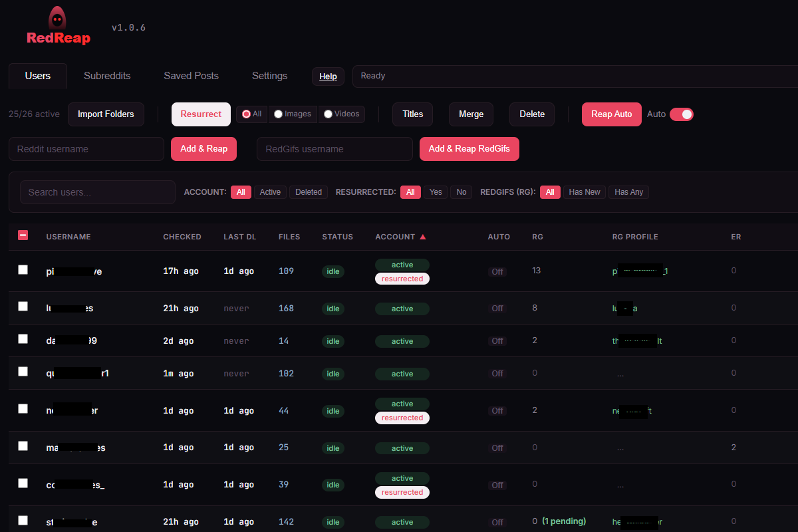Click the Delete button
Screen dimensions: 798x532
coord(532,114)
